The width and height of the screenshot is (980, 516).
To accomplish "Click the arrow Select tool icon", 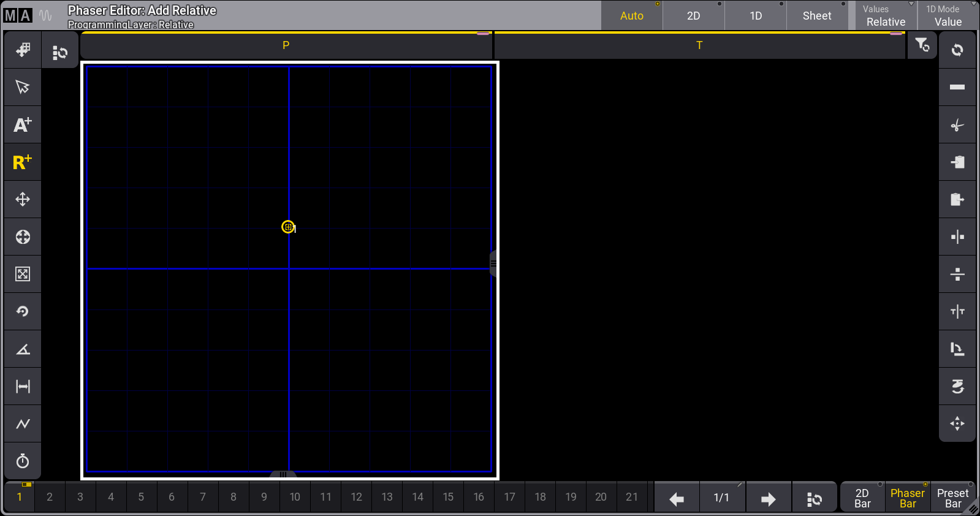I will [x=23, y=87].
